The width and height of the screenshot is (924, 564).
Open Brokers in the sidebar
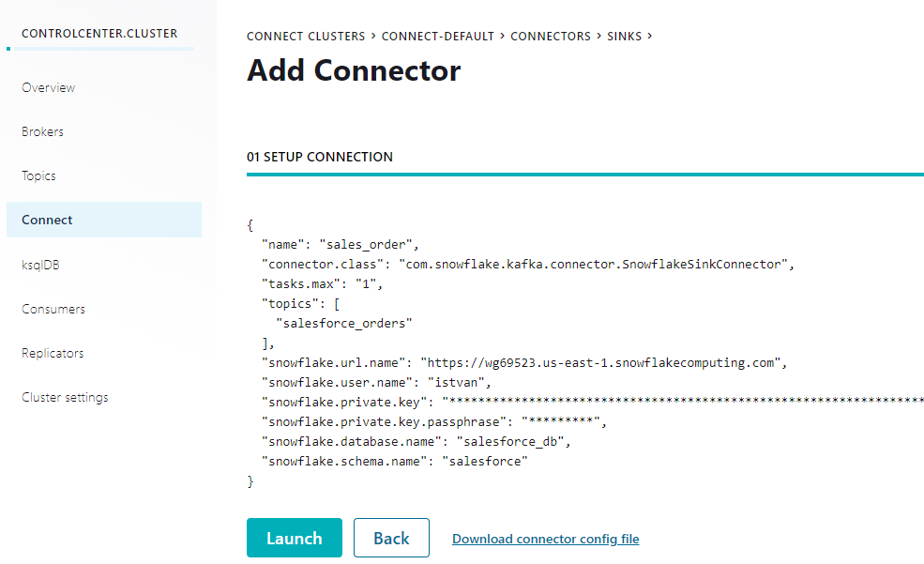pyautogui.click(x=42, y=131)
